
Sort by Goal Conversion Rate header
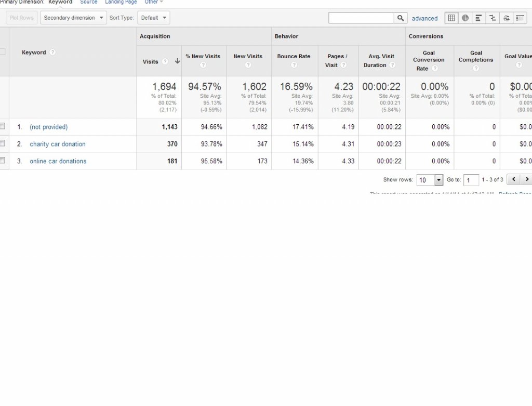[x=429, y=60]
